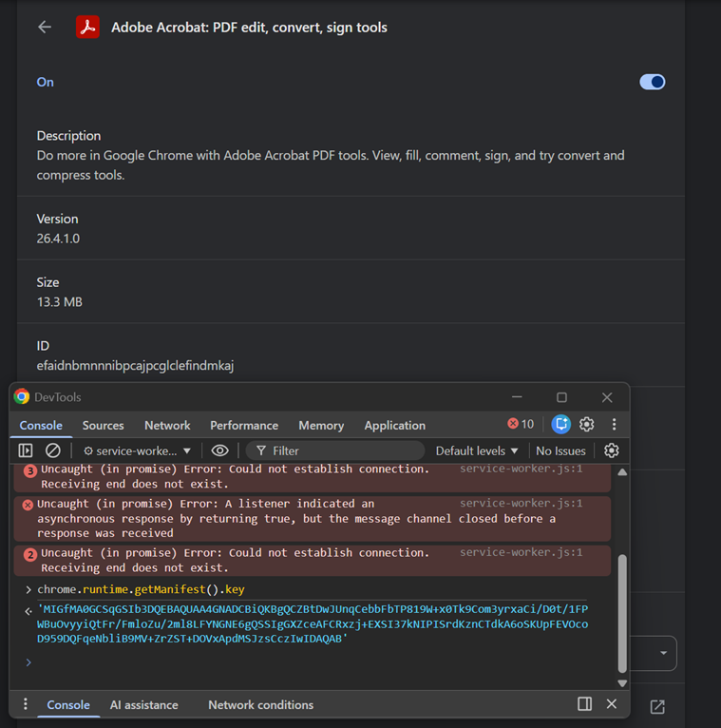Click the red badge numbered 3

coord(30,470)
